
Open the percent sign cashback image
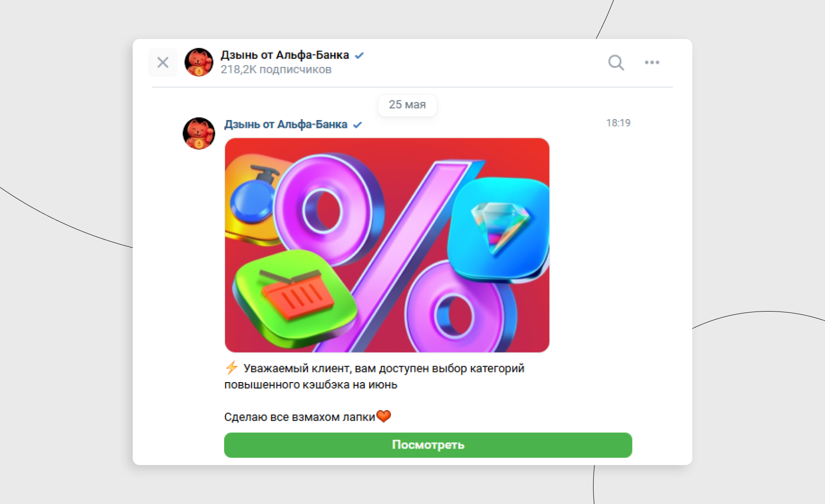(387, 245)
